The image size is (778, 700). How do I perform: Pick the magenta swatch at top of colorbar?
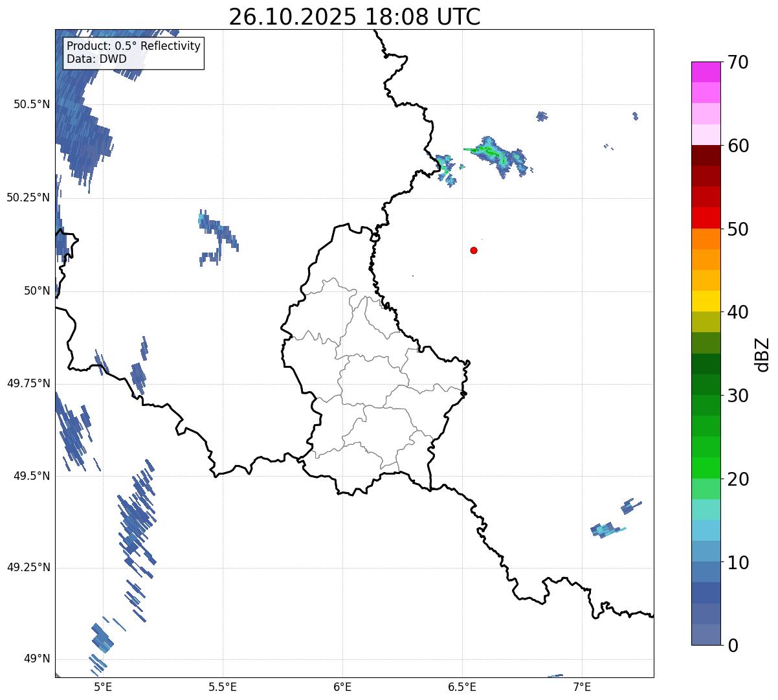[x=706, y=72]
